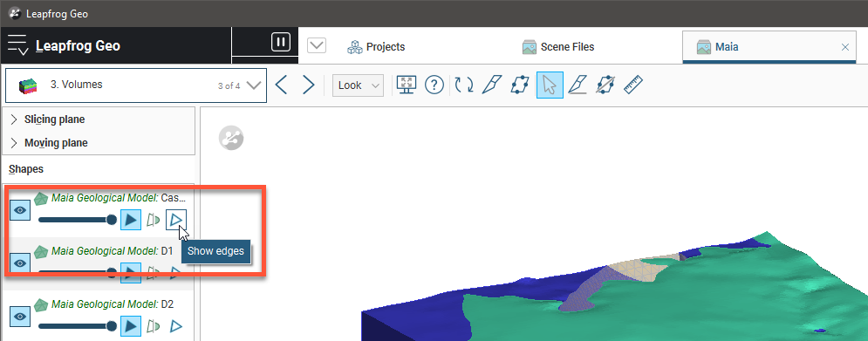The width and height of the screenshot is (868, 341).
Task: Click the fit-view screen icon in toolbar
Action: click(407, 85)
